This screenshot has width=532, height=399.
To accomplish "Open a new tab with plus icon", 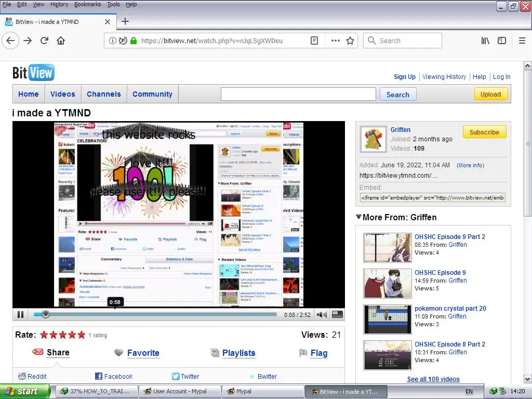I will (125, 21).
